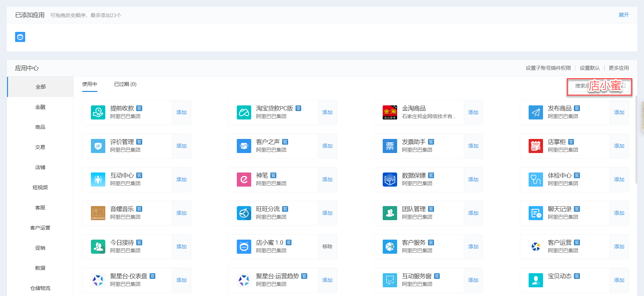Click the added 店小蜜 icon in 已添加应用
Screen dimensions: 644x296
pos(20,37)
